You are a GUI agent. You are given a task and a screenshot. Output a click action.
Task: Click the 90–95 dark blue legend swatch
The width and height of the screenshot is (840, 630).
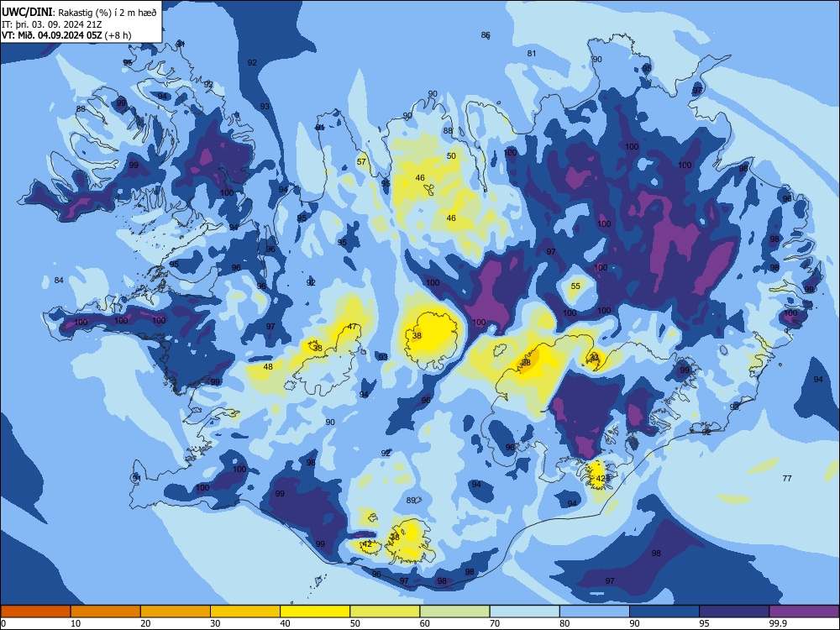click(x=664, y=612)
